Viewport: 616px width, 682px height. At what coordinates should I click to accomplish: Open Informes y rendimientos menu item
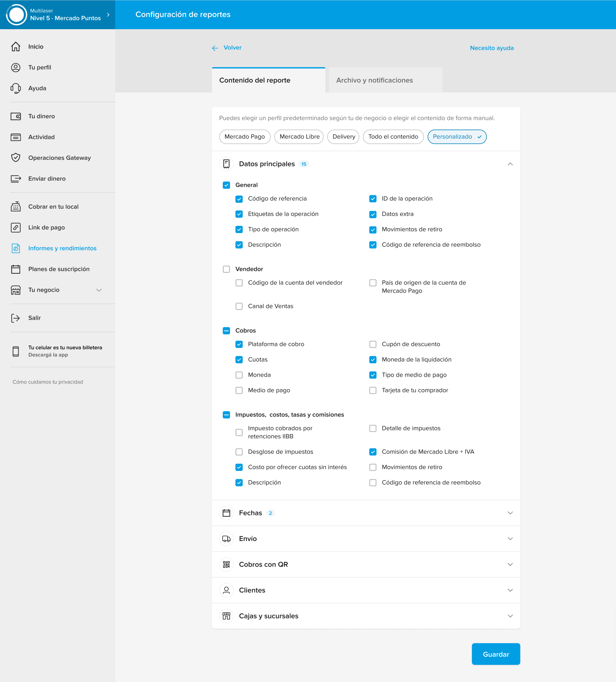click(62, 248)
